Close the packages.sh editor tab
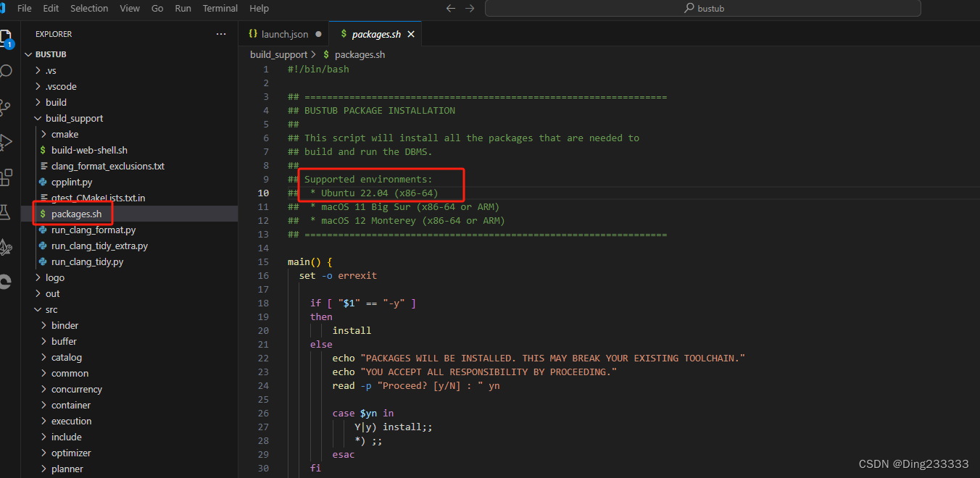980x478 pixels. (x=411, y=34)
